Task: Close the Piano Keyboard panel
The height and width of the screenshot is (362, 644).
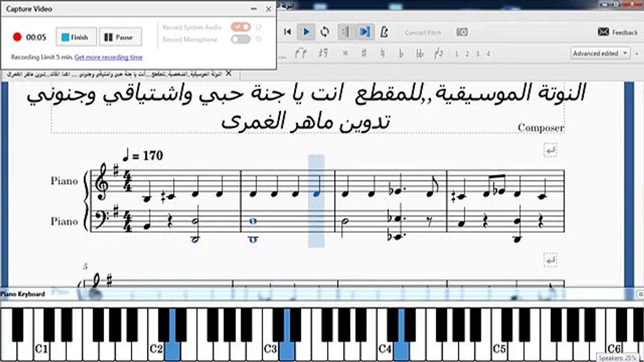Action: coord(640,294)
